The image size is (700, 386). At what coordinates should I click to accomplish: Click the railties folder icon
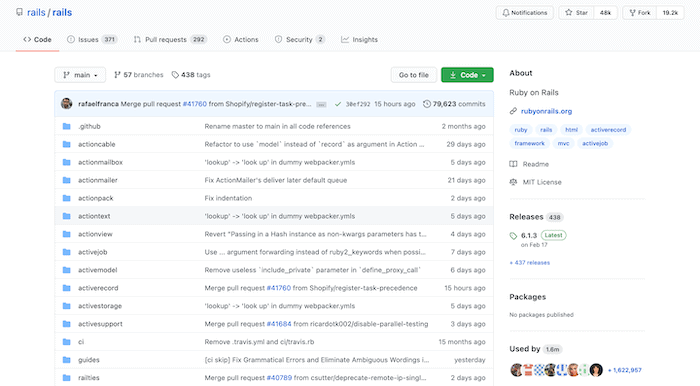(67, 378)
